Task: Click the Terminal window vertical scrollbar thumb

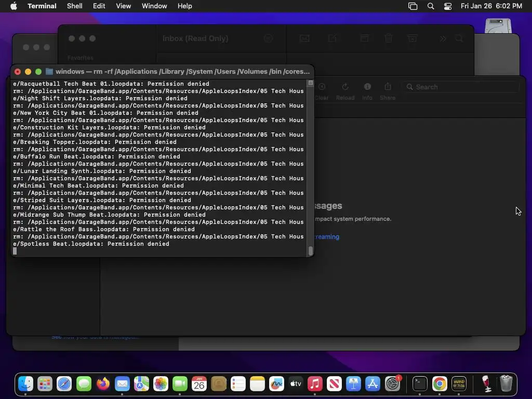Action: coord(311,251)
